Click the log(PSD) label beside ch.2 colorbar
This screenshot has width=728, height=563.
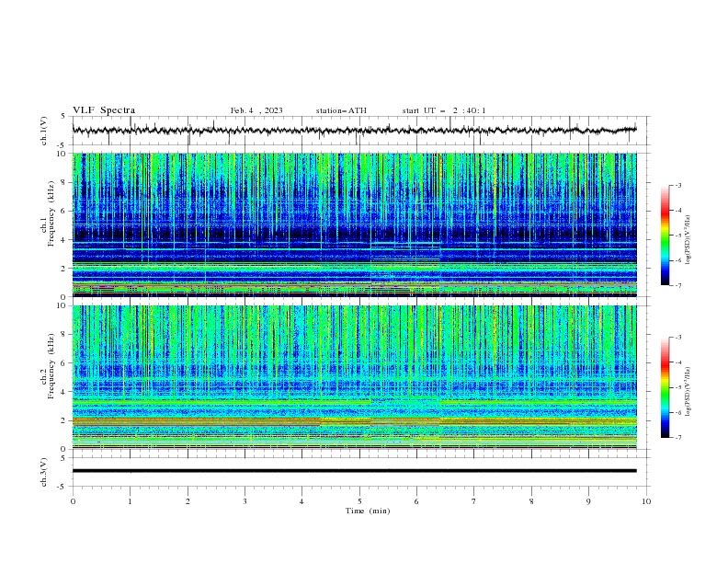pos(688,392)
